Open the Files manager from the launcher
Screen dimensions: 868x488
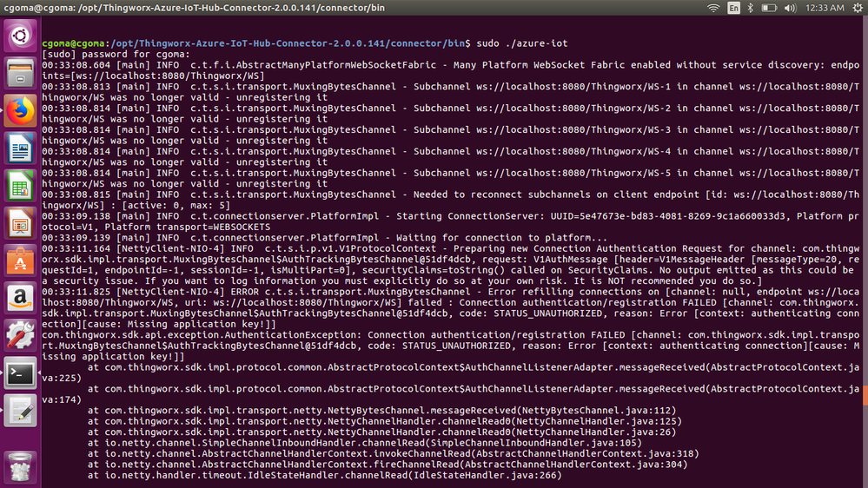click(x=20, y=73)
